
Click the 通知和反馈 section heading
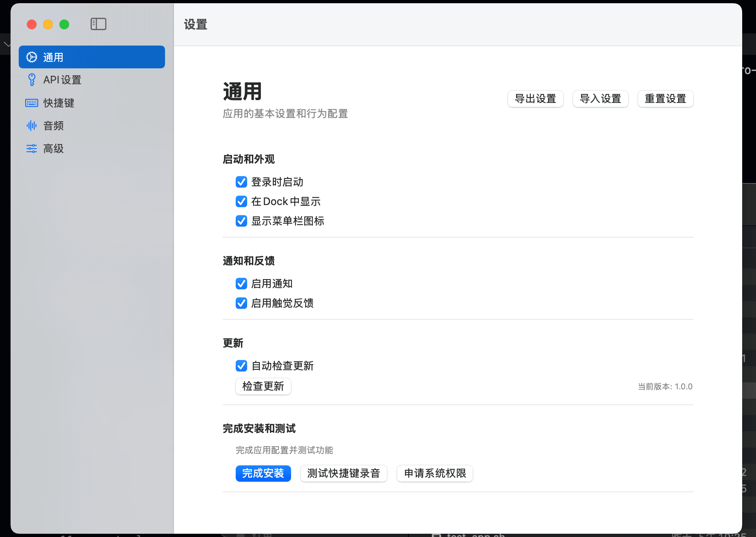click(249, 261)
